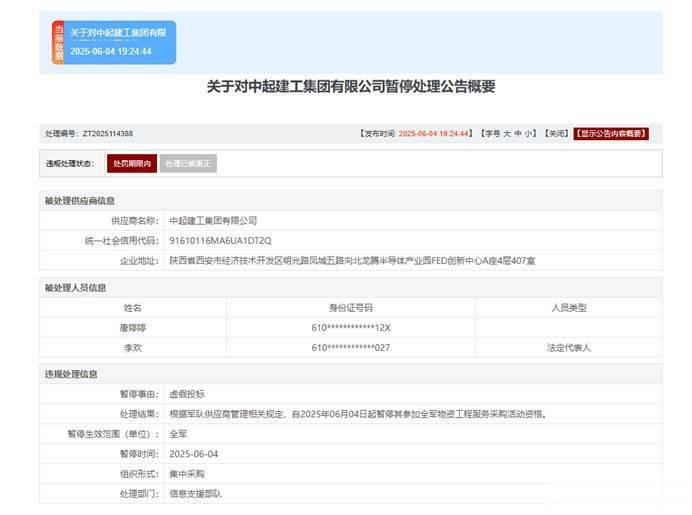Click the 姓名 column header

[132, 308]
